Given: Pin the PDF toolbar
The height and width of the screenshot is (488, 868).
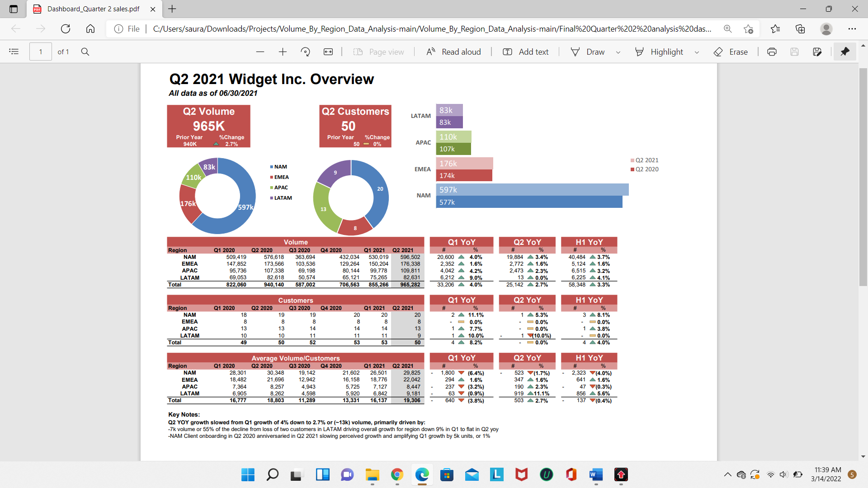Looking at the screenshot, I should [844, 52].
